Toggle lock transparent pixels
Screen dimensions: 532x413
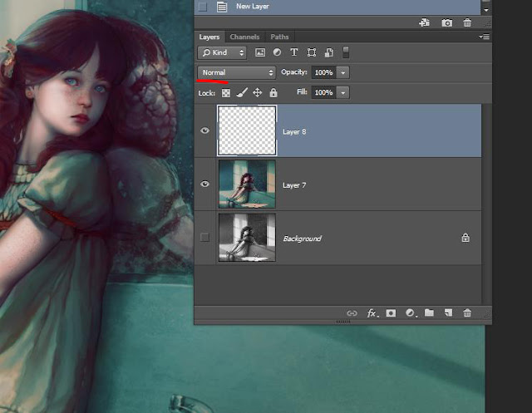[x=226, y=92]
